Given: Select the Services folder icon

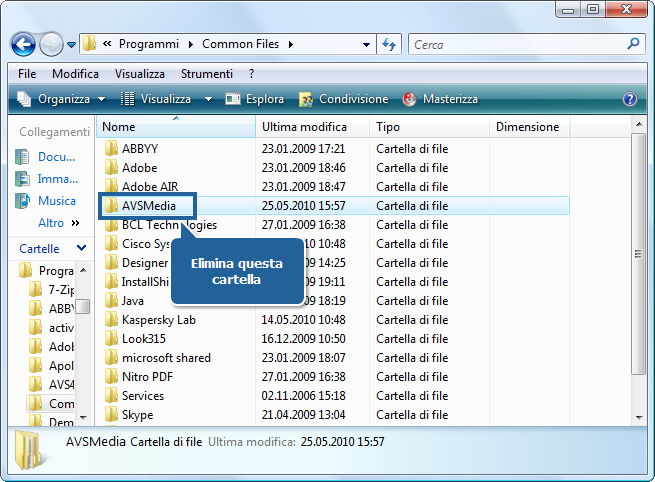Looking at the screenshot, I should (111, 396).
